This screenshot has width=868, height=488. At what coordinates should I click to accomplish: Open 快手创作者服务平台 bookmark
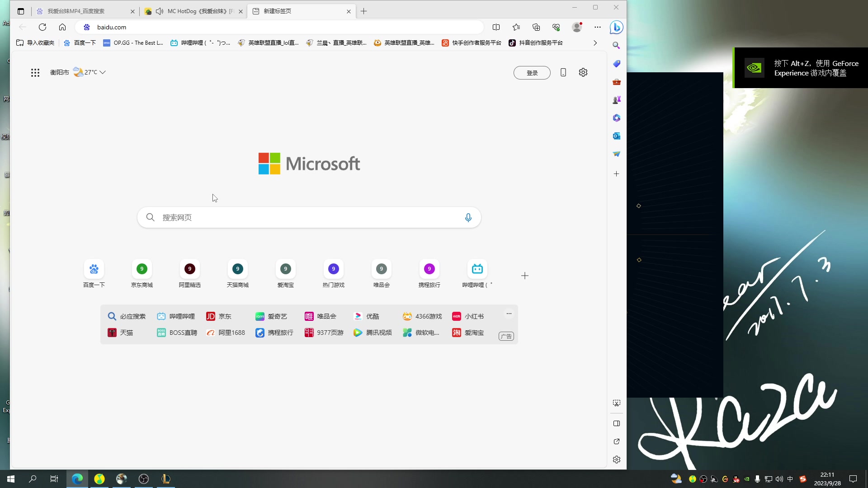click(x=472, y=43)
